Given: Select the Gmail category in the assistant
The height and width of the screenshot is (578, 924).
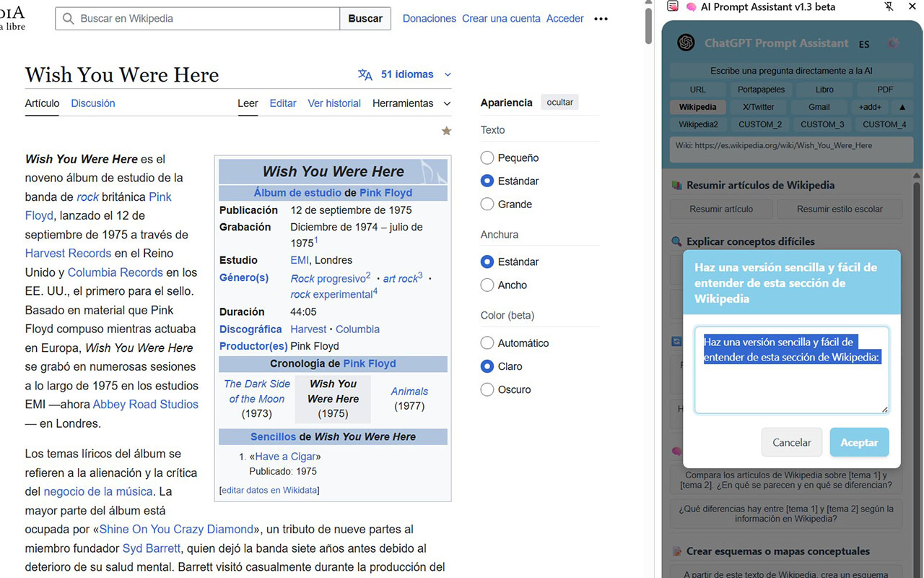Looking at the screenshot, I should click(819, 107).
